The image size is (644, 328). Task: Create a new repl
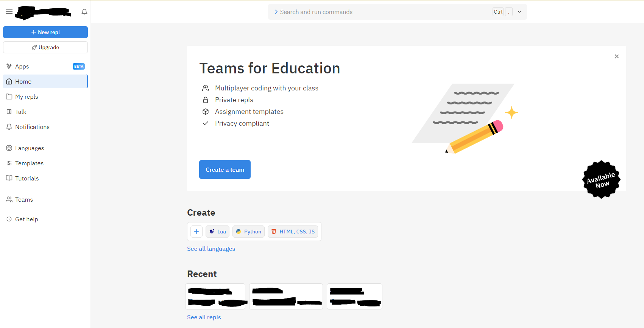point(45,32)
